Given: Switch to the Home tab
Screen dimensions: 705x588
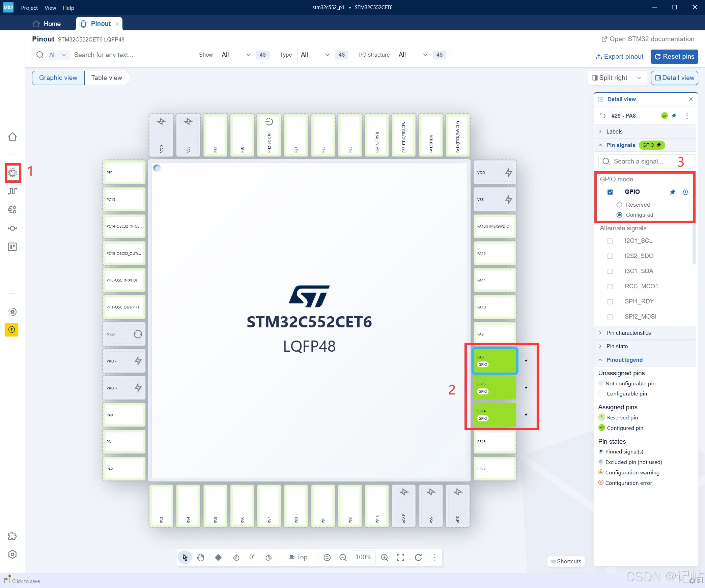Looking at the screenshot, I should point(47,24).
